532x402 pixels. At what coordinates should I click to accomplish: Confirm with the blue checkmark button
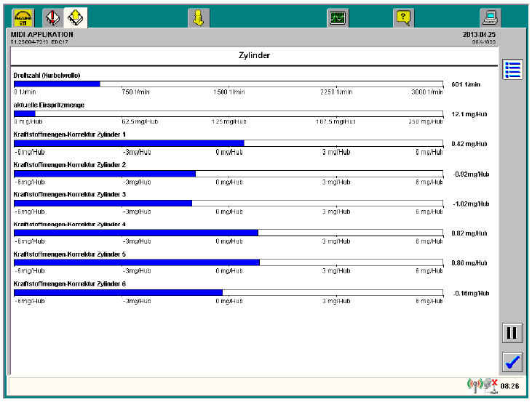pyautogui.click(x=512, y=361)
